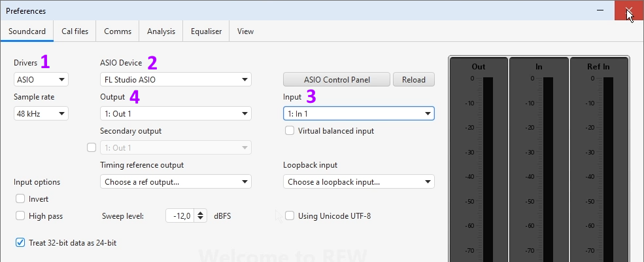Open the View tab

coord(245,31)
